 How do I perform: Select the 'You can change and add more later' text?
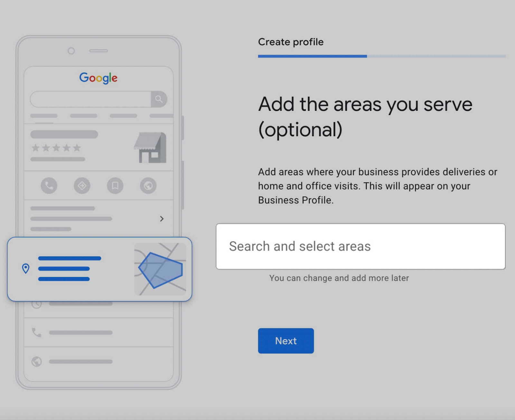(339, 278)
